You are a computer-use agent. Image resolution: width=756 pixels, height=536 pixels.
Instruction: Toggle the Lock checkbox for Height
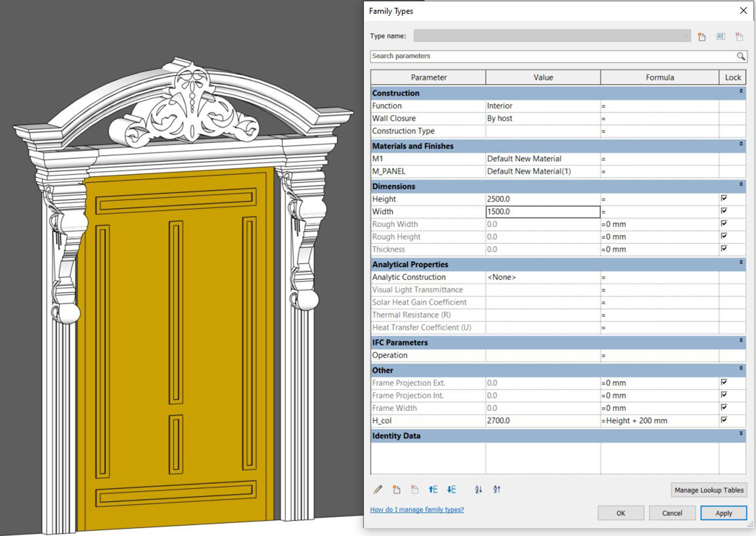[x=724, y=198]
